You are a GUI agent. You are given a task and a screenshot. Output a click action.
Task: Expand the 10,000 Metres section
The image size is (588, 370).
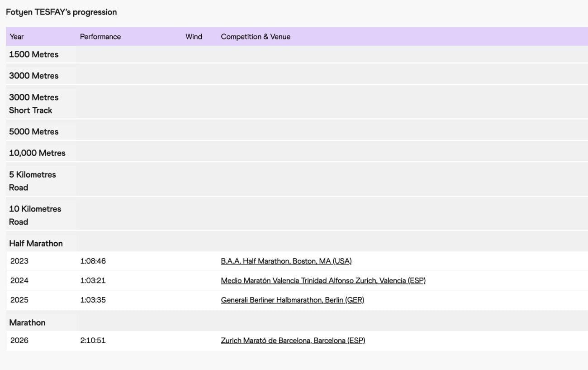coord(37,153)
